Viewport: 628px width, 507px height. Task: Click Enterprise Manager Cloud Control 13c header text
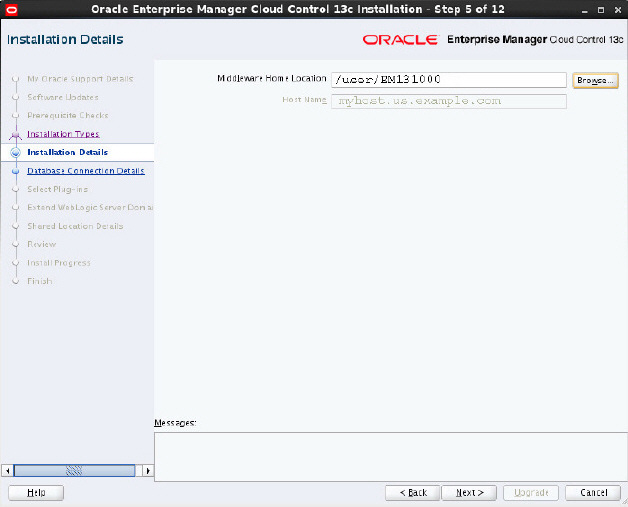click(x=535, y=40)
